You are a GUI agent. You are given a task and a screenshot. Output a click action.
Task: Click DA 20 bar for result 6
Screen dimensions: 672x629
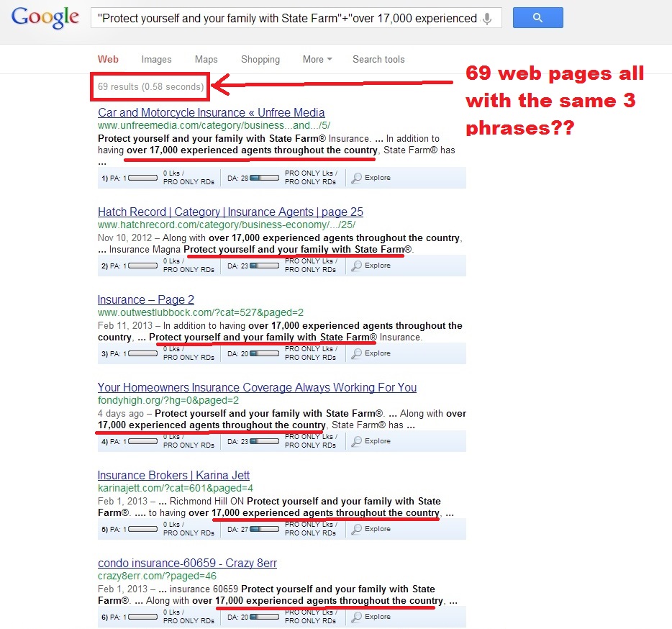(265, 617)
